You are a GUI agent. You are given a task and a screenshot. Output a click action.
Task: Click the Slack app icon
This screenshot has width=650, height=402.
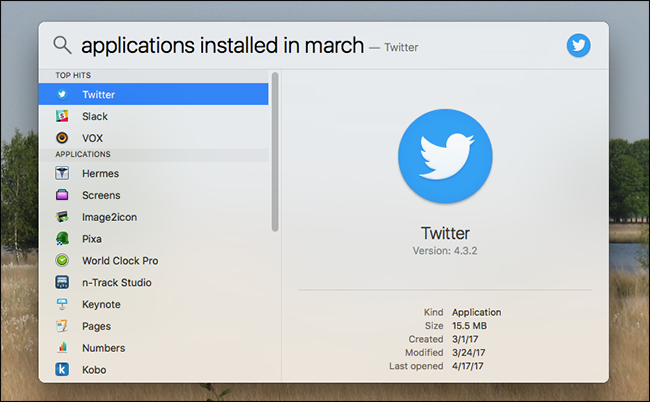(62, 116)
